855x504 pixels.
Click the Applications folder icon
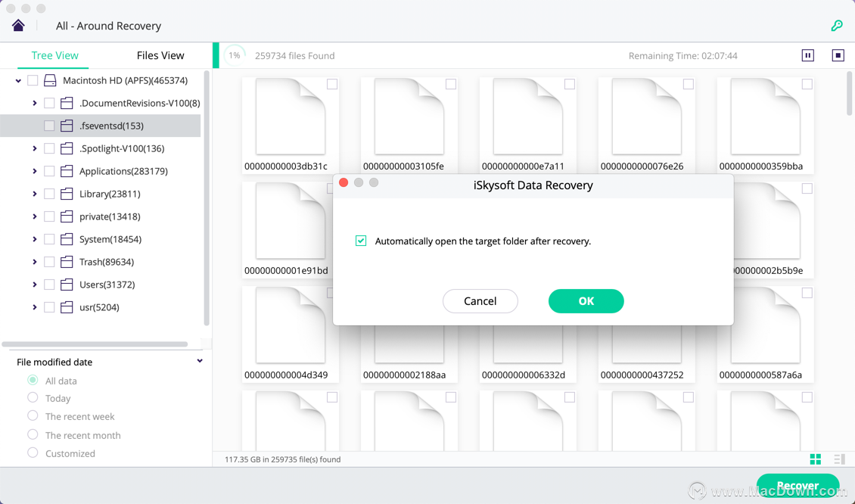pos(67,171)
